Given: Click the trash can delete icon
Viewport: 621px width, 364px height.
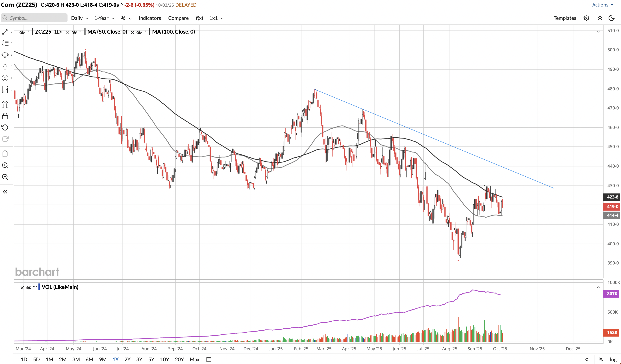Looking at the screenshot, I should [x=5, y=154].
